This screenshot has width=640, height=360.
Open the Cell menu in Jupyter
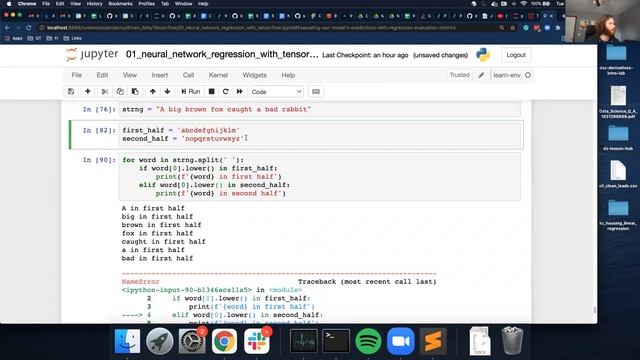pos(188,75)
